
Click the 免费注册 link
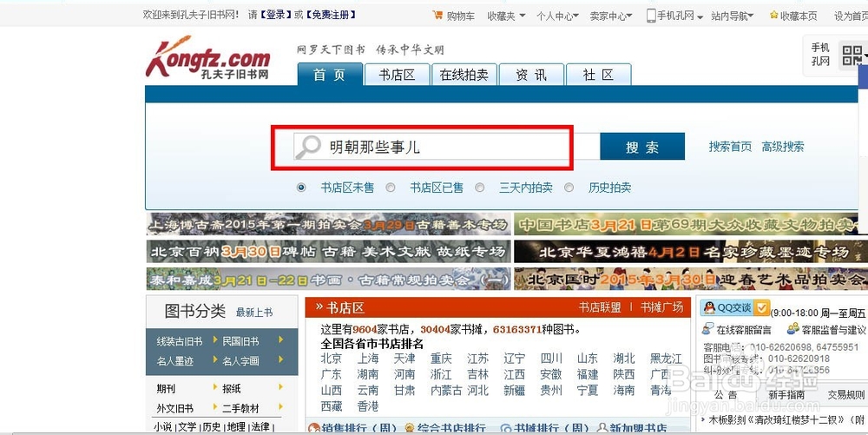331,15
